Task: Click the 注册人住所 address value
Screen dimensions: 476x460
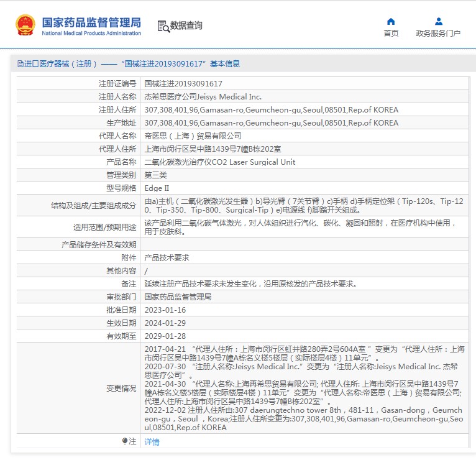Action: (x=272, y=109)
